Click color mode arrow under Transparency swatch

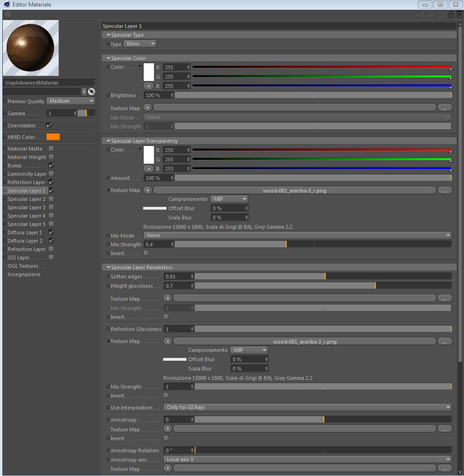[x=148, y=169]
